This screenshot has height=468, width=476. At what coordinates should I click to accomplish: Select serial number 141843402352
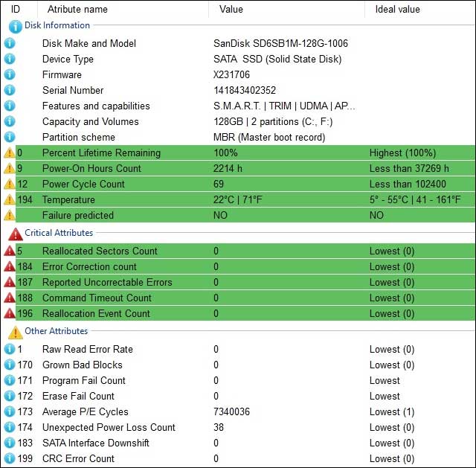coord(245,90)
